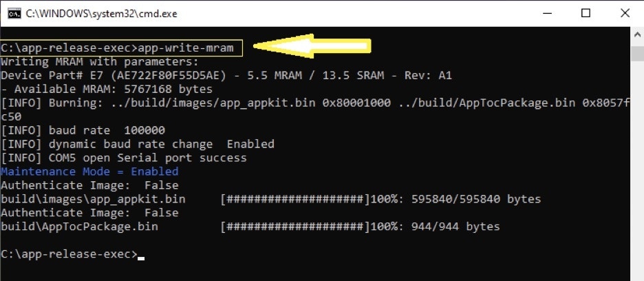
Task: Maximize the command prompt window
Action: click(x=586, y=14)
